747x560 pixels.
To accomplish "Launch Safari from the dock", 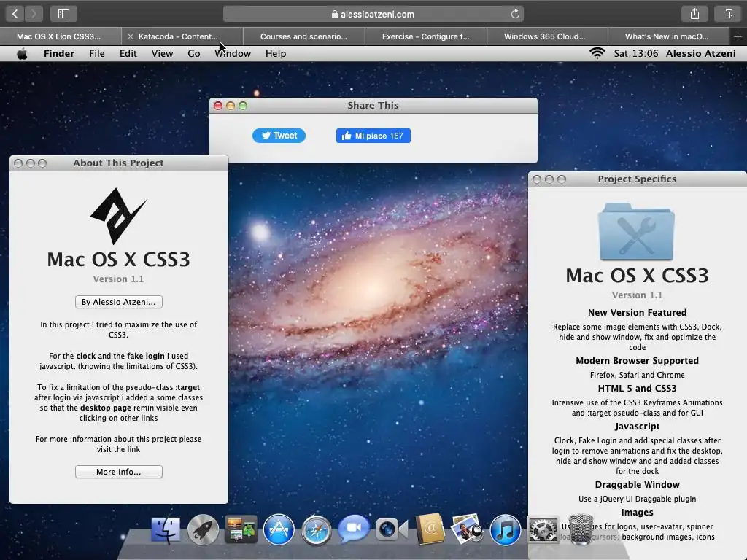I will [317, 530].
